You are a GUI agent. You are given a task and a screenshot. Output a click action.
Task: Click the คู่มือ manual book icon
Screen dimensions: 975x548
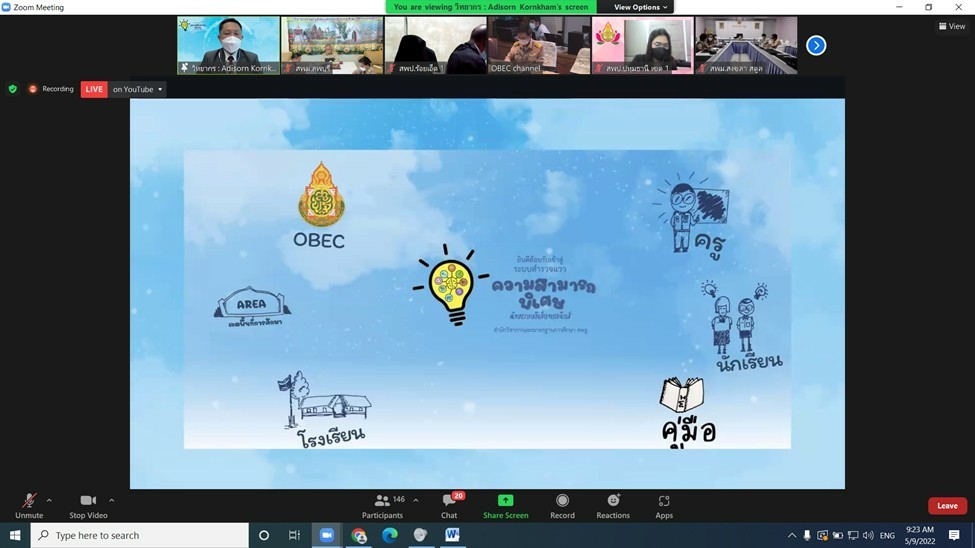[686, 411]
